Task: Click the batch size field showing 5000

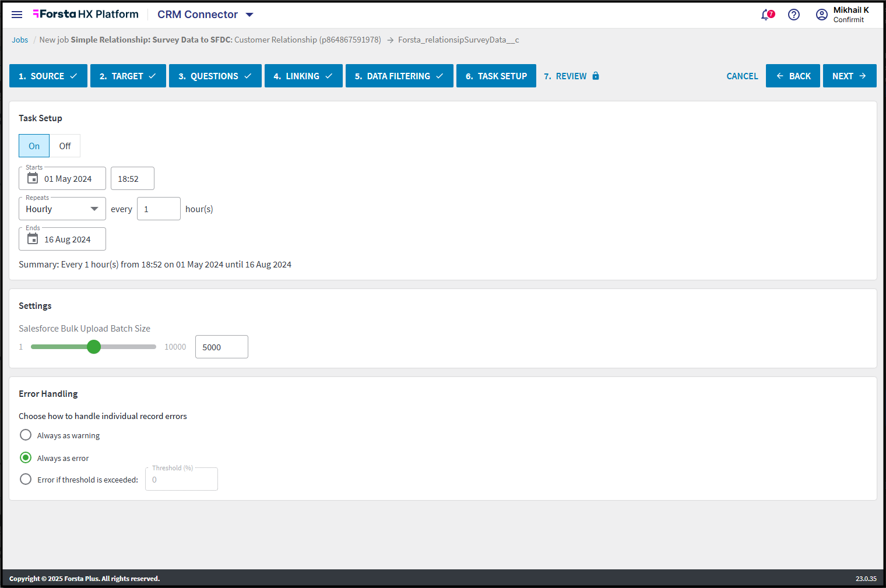Action: [x=221, y=347]
